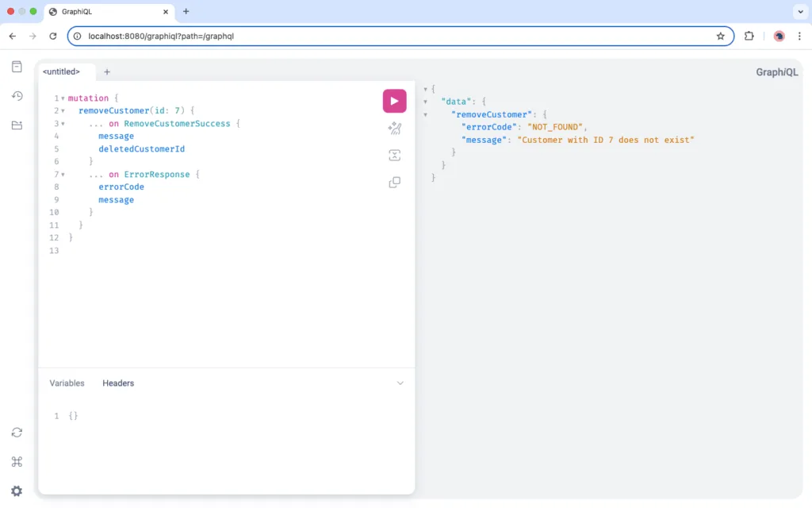
Task: Open the GraphiQL Explorer plugin icon
Action: (x=17, y=125)
